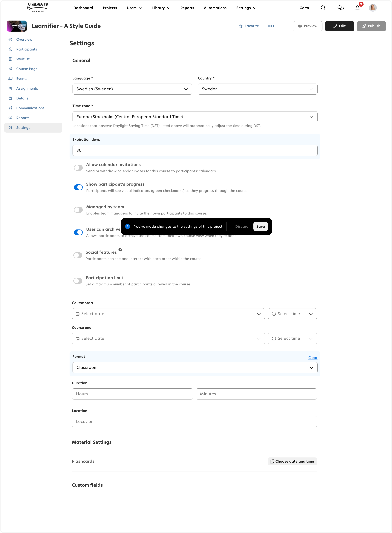The width and height of the screenshot is (392, 533).
Task: Click the Favorite star icon
Action: click(x=241, y=26)
